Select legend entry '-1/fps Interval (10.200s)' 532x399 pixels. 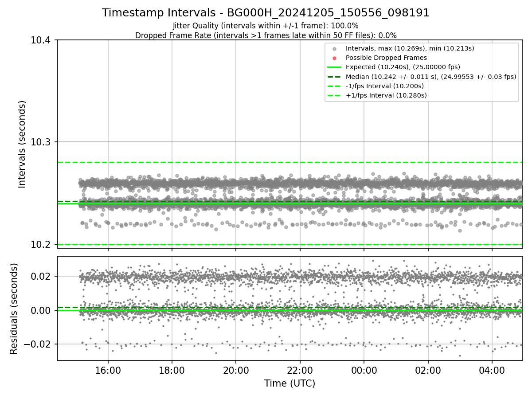[x=385, y=86]
